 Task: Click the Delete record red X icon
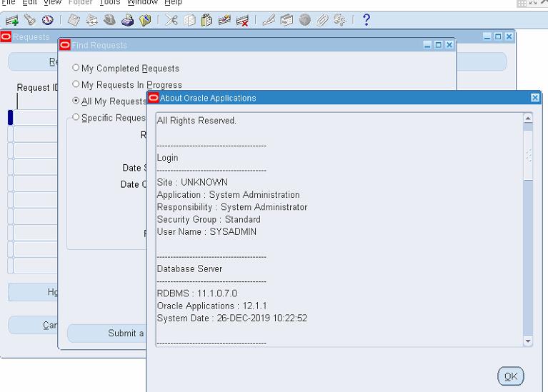click(x=242, y=20)
